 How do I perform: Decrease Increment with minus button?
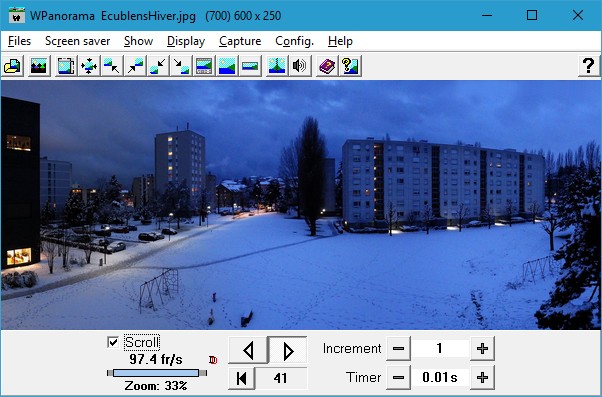[x=399, y=349]
